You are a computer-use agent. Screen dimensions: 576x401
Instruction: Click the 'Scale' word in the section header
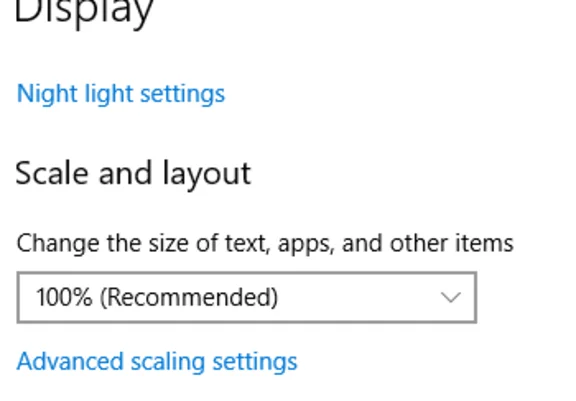(x=52, y=173)
